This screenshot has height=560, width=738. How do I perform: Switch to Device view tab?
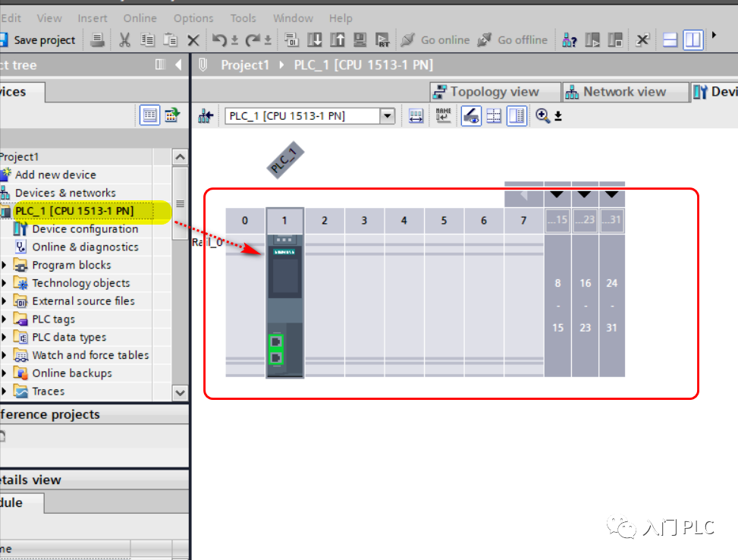click(x=714, y=91)
